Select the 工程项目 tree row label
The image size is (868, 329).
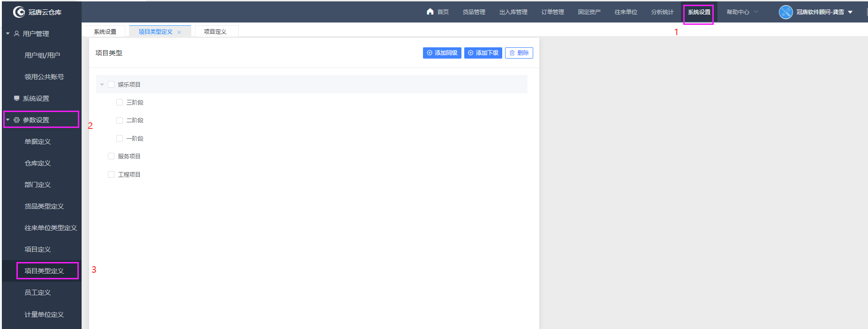point(129,174)
